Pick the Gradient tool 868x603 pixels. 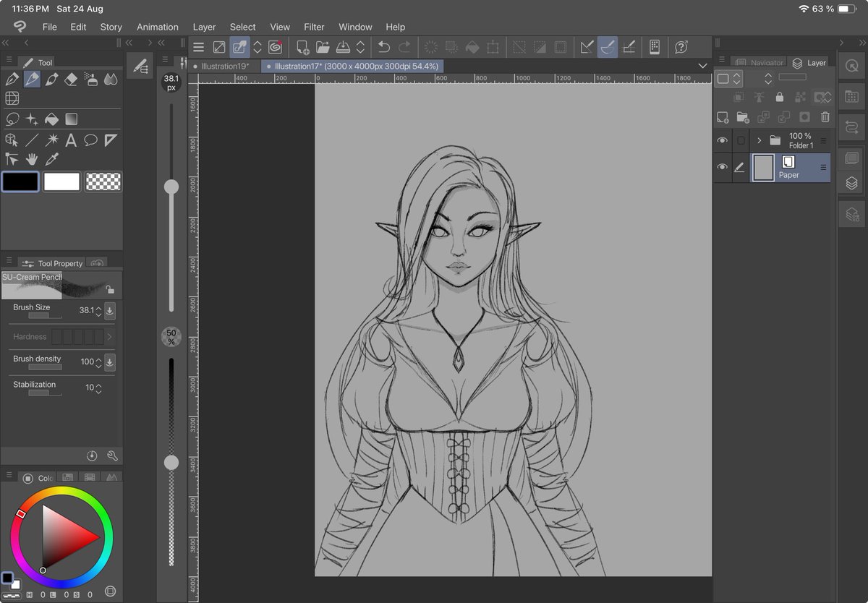71,119
